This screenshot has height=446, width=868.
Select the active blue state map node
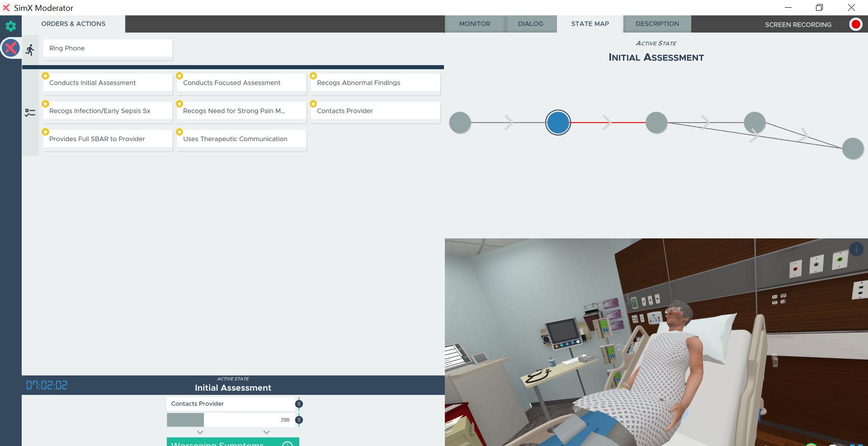pos(558,123)
